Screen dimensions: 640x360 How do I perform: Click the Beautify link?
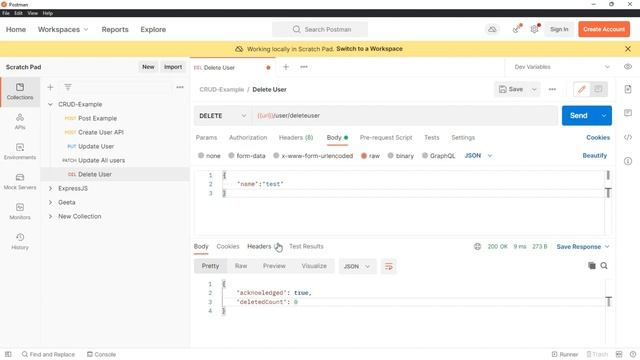594,156
